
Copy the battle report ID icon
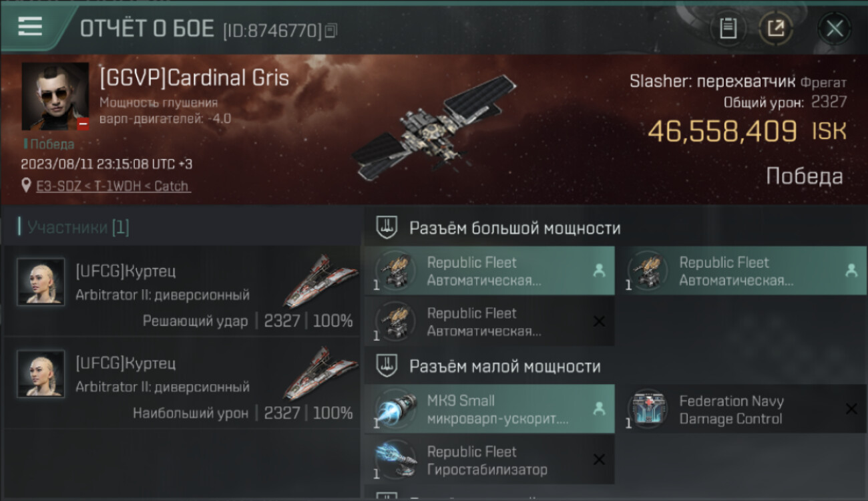pos(331,30)
